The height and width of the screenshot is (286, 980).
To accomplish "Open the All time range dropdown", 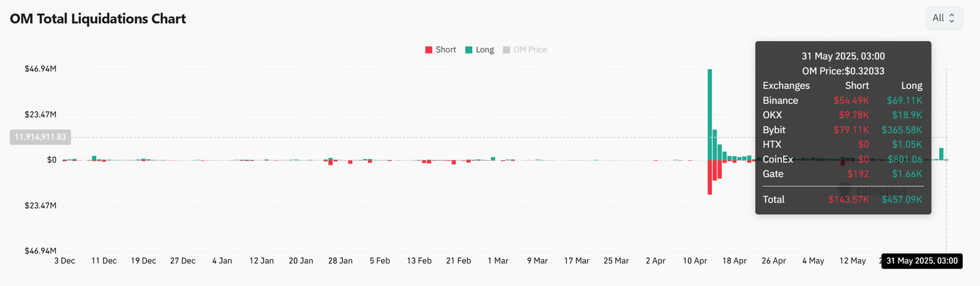I will coord(944,18).
